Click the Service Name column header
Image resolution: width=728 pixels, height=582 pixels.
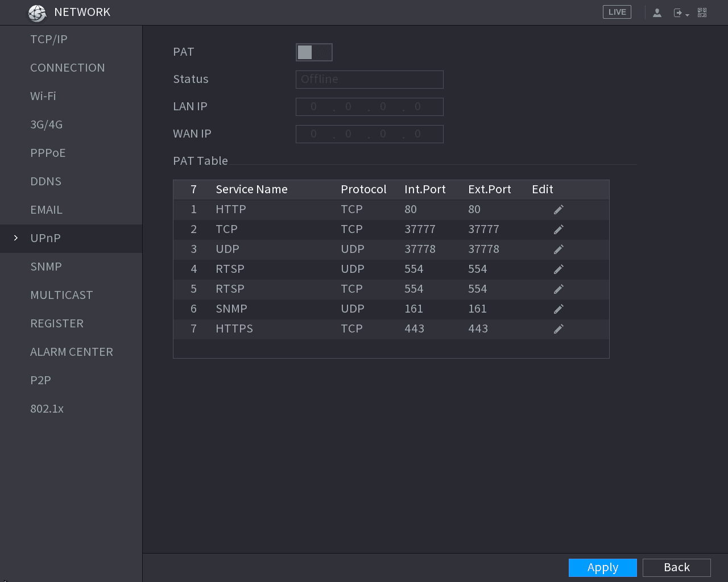(x=251, y=190)
